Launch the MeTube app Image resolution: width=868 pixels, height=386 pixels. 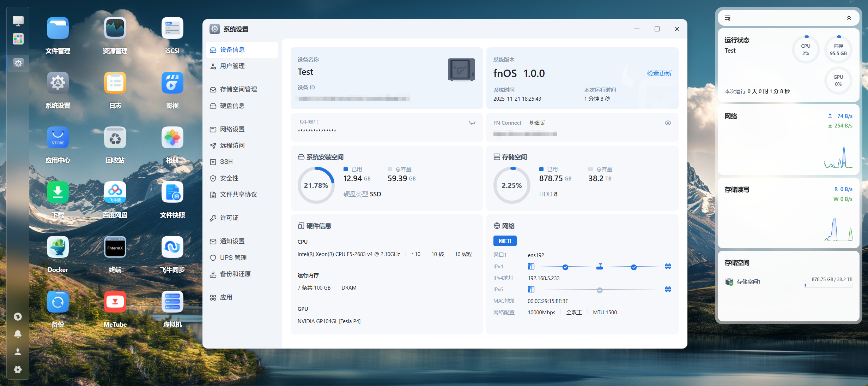pyautogui.click(x=115, y=302)
